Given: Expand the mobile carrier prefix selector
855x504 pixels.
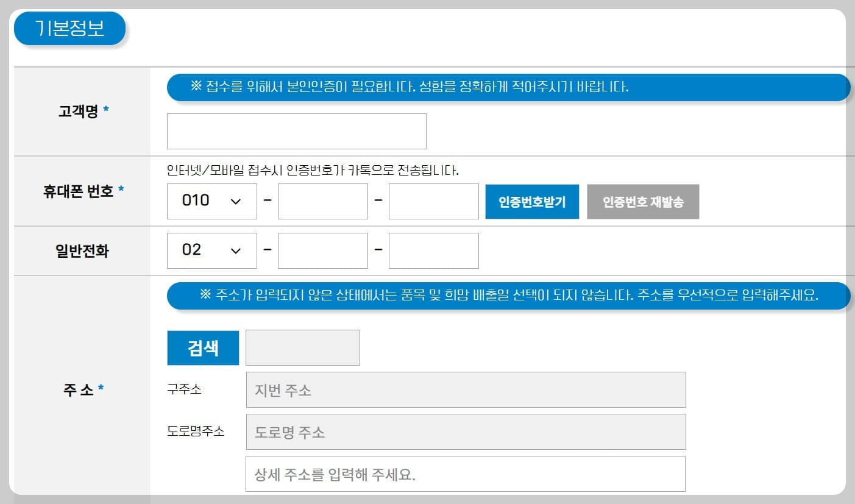Looking at the screenshot, I should [x=211, y=201].
